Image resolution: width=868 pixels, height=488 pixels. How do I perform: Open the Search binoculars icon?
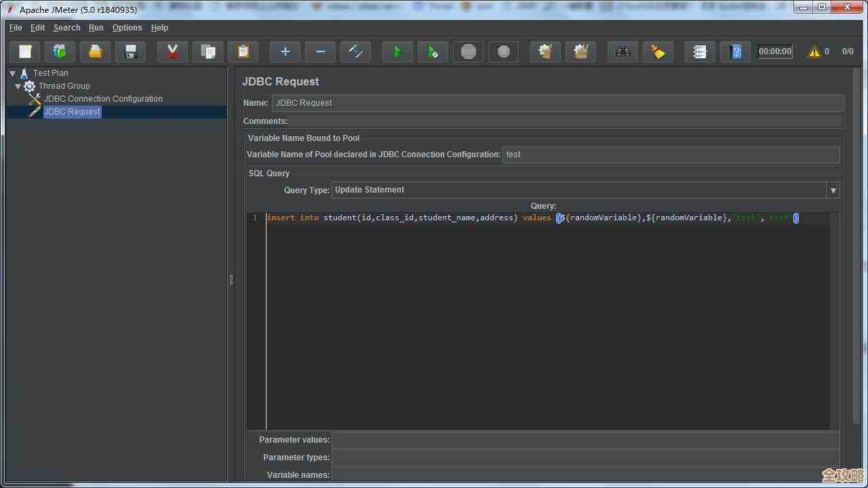coord(623,52)
